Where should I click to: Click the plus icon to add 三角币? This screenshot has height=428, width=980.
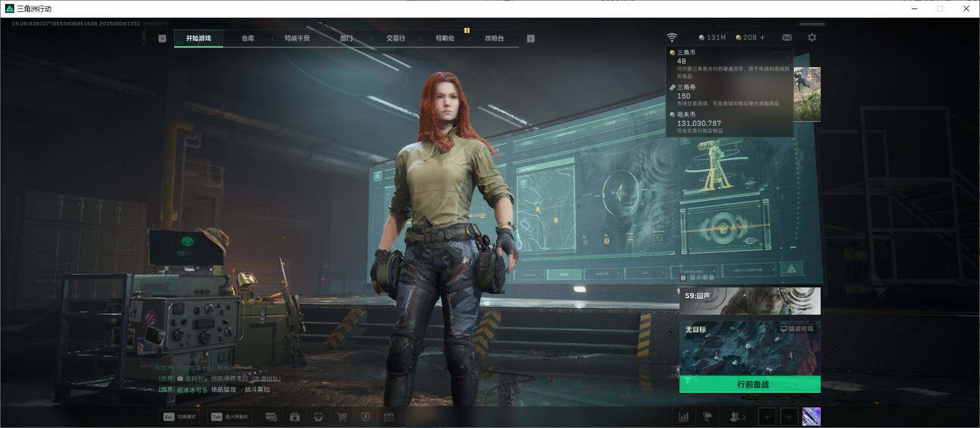[763, 38]
